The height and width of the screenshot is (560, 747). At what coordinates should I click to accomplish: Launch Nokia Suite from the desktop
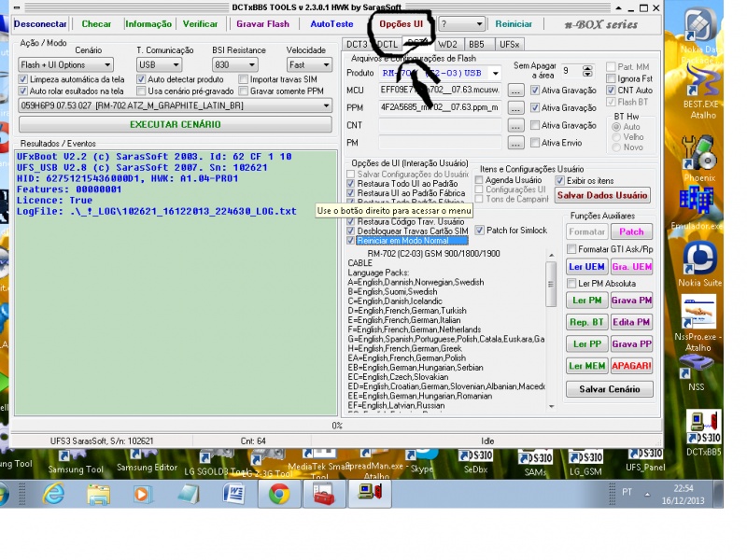click(699, 264)
